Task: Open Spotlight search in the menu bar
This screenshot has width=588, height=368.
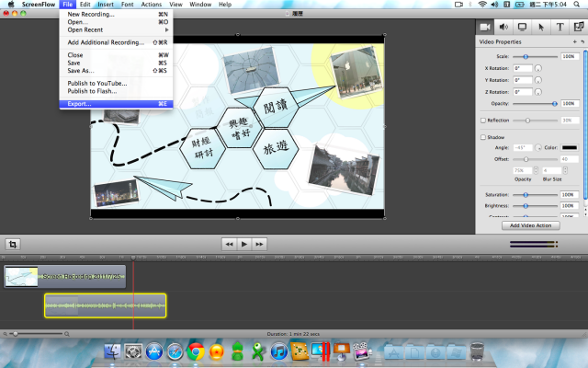Action: pos(576,4)
